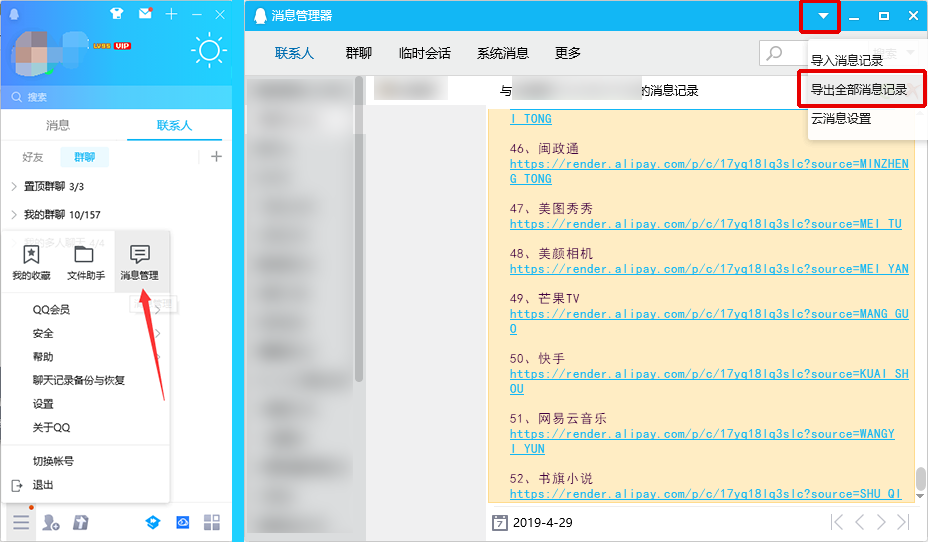Open 文件助手 folder icon

(85, 262)
